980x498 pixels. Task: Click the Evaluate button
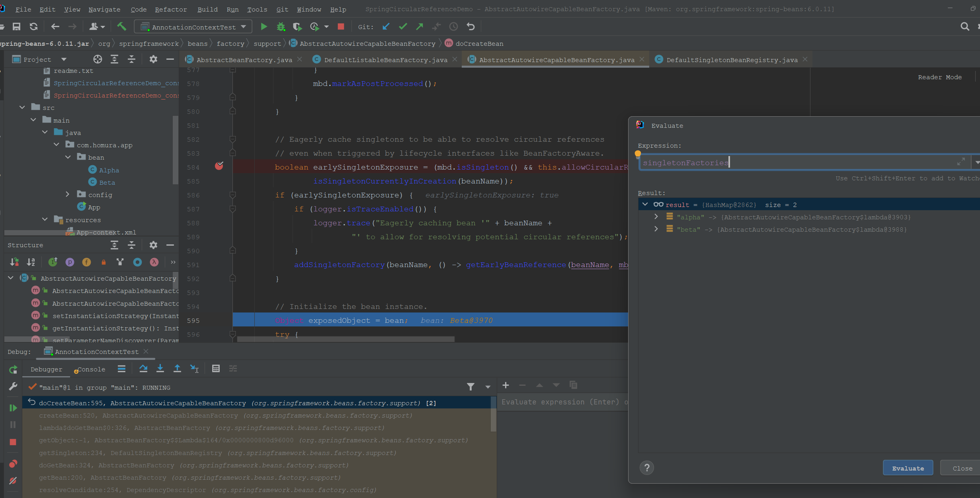908,468
